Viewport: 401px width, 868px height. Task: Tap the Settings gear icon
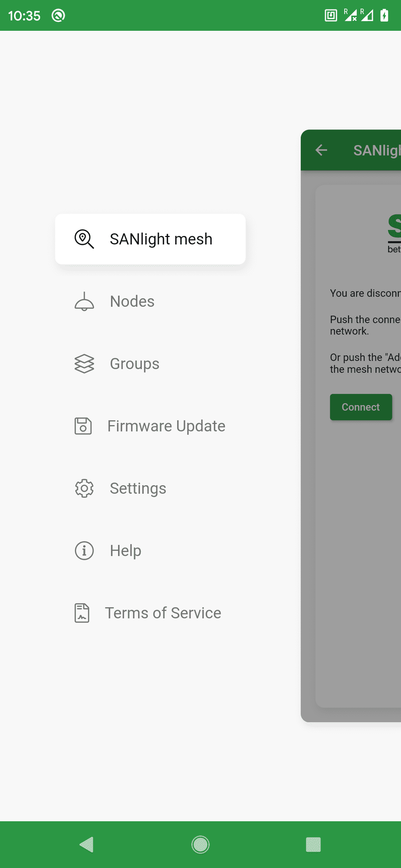[x=84, y=488]
